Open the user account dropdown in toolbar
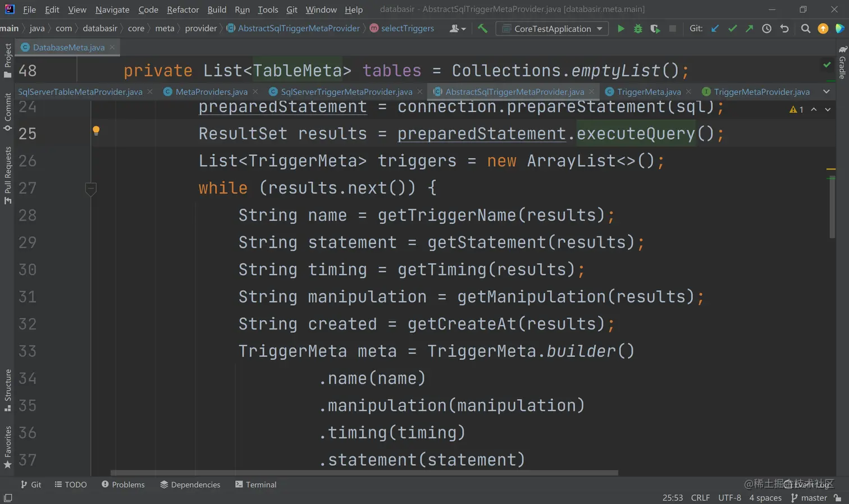The image size is (849, 504). pyautogui.click(x=458, y=29)
